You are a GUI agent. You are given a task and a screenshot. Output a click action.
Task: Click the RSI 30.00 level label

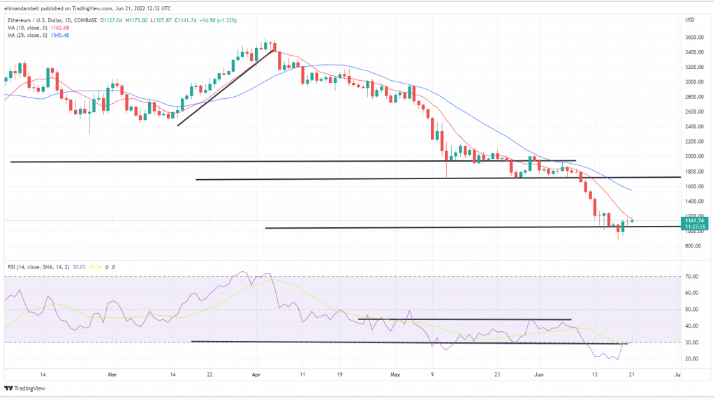click(x=693, y=343)
